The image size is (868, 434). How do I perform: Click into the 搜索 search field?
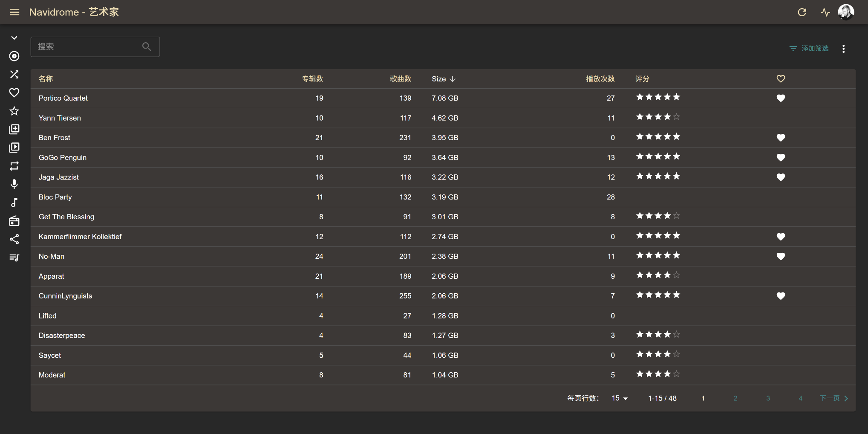(87, 47)
